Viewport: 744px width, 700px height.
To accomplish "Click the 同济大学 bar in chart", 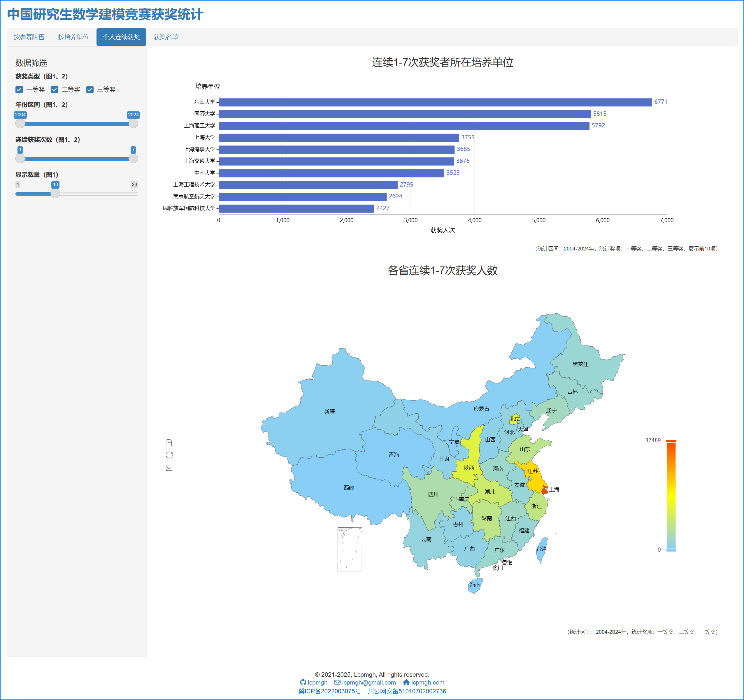I will click(x=405, y=114).
